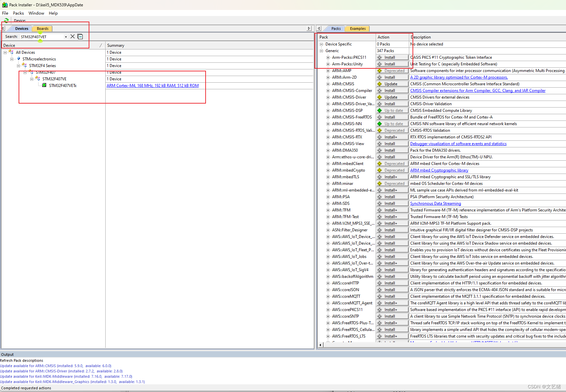Update the ARM::CMSIS pack
The width and height of the screenshot is (566, 392).
(x=392, y=84)
